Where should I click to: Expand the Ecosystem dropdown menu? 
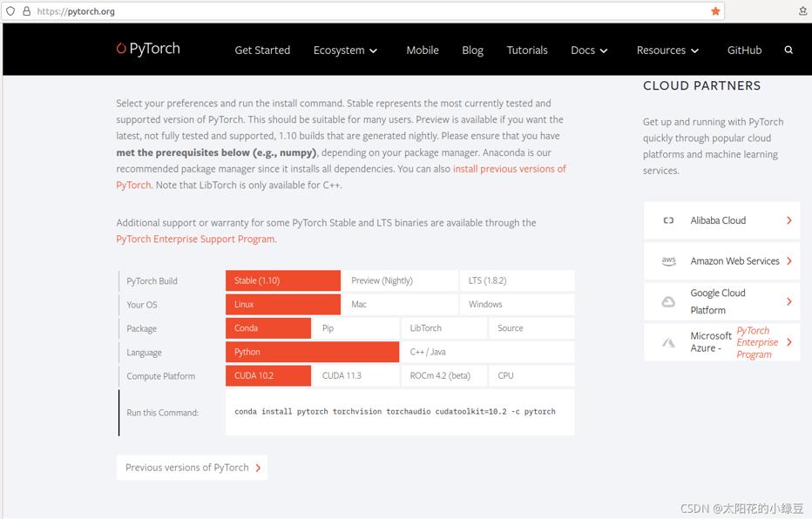(x=345, y=51)
